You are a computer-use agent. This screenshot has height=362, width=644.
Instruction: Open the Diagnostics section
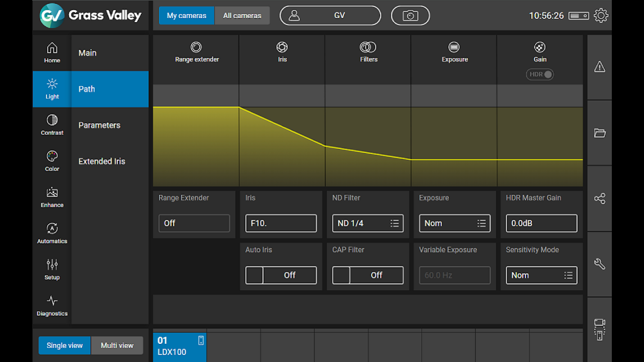52,306
